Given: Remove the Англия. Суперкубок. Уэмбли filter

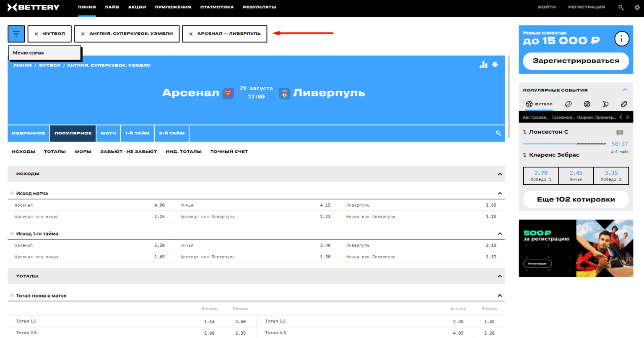Looking at the screenshot, I should [83, 34].
